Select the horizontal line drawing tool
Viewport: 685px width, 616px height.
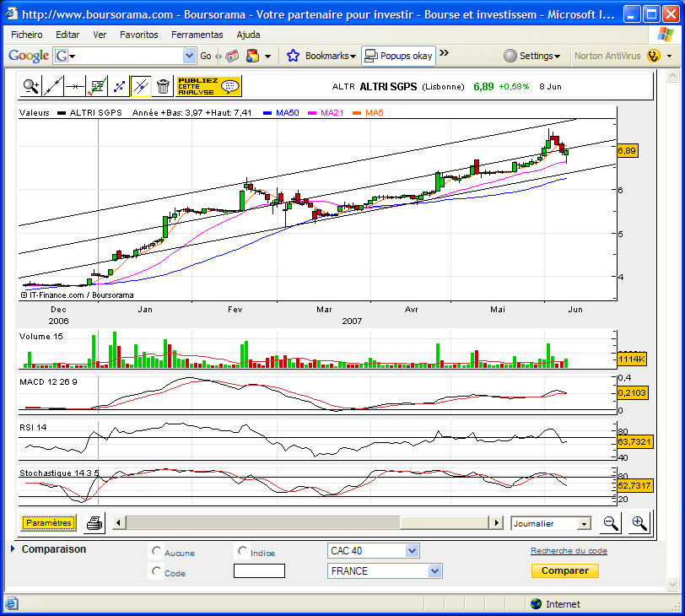(x=75, y=86)
